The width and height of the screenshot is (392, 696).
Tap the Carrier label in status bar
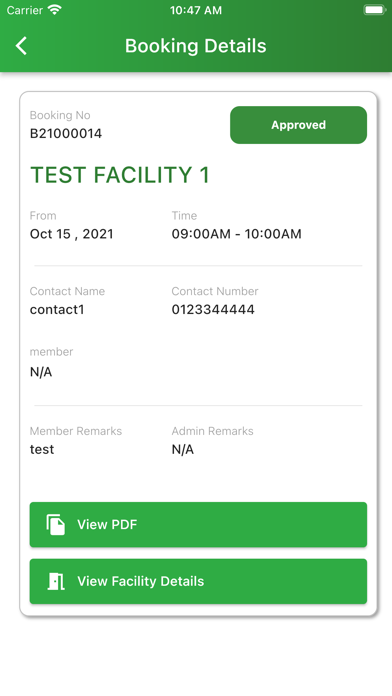click(25, 10)
